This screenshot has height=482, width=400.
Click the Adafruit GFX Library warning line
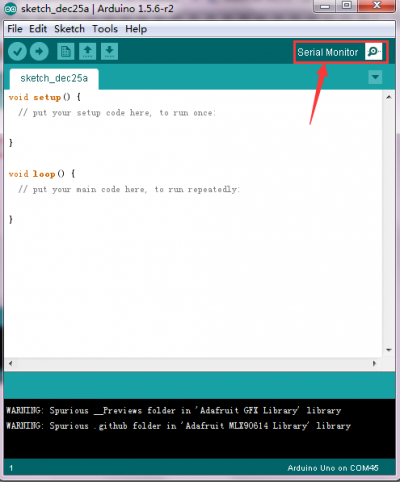tap(174, 411)
